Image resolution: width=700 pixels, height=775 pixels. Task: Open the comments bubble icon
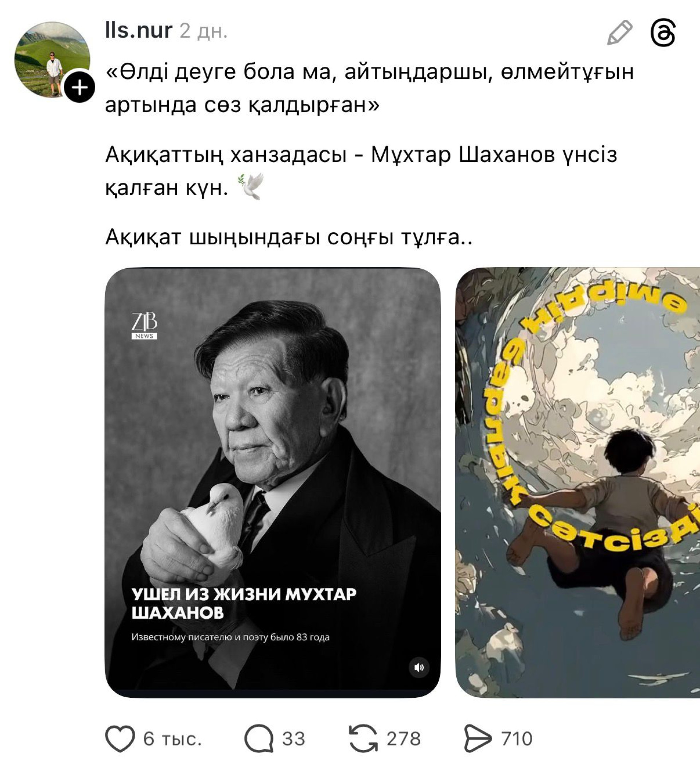point(259,739)
